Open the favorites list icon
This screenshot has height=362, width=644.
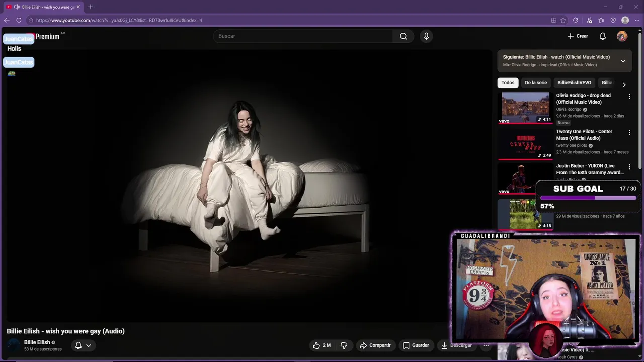601,20
